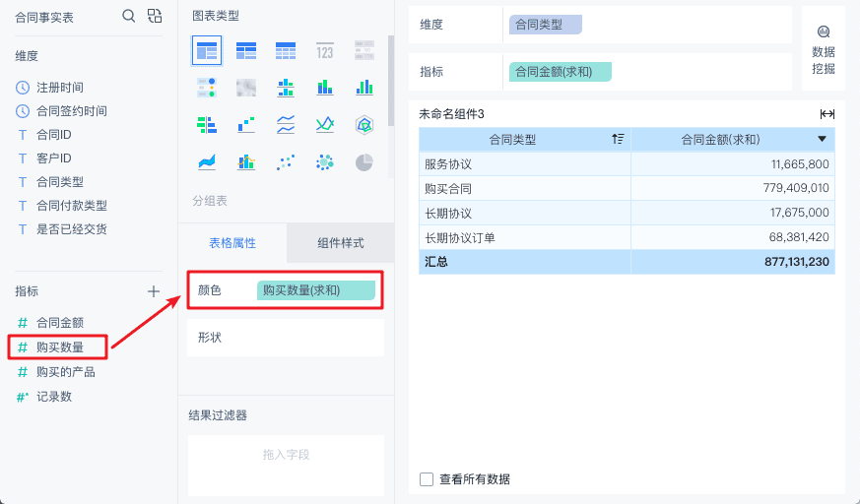Screen dimensions: 860x504
Task: Select the multi-series column chart type
Action: [364, 88]
